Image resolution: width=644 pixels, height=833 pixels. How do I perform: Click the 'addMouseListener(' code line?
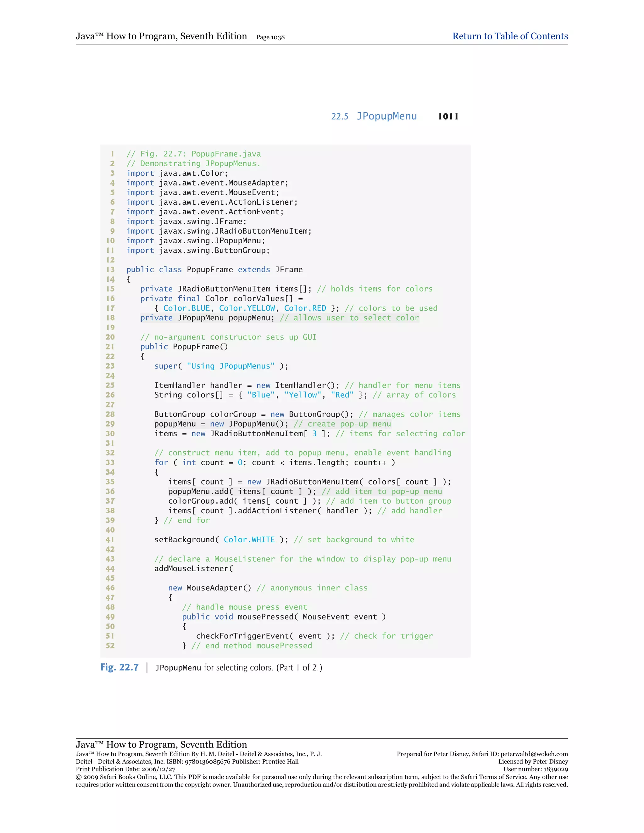pos(193,569)
